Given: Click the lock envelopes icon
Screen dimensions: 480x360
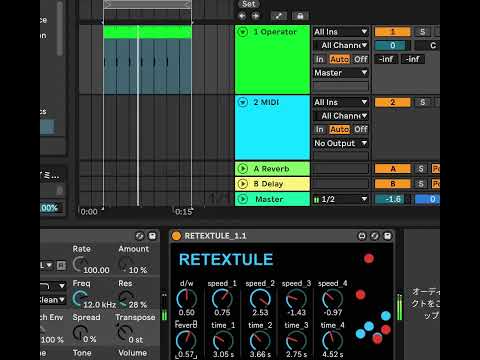Looking at the screenshot, I should (300, 16).
